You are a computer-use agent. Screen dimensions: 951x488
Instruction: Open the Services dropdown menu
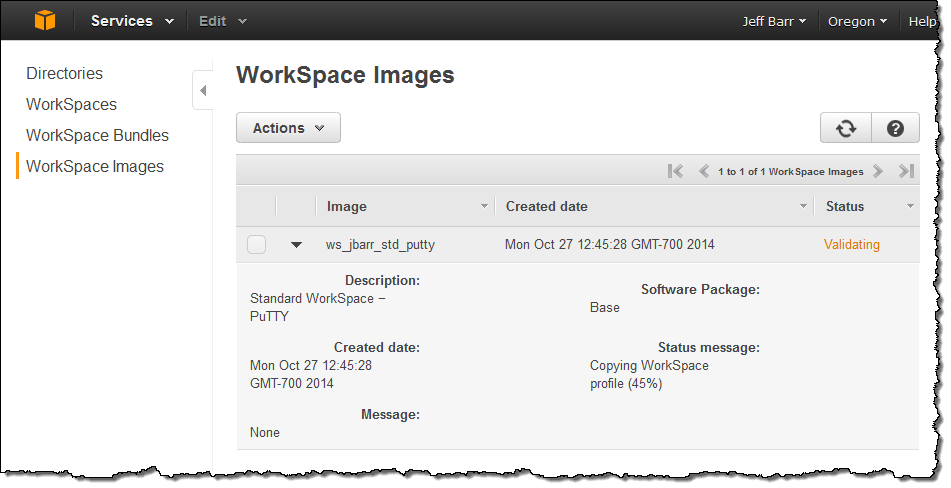pyautogui.click(x=132, y=21)
